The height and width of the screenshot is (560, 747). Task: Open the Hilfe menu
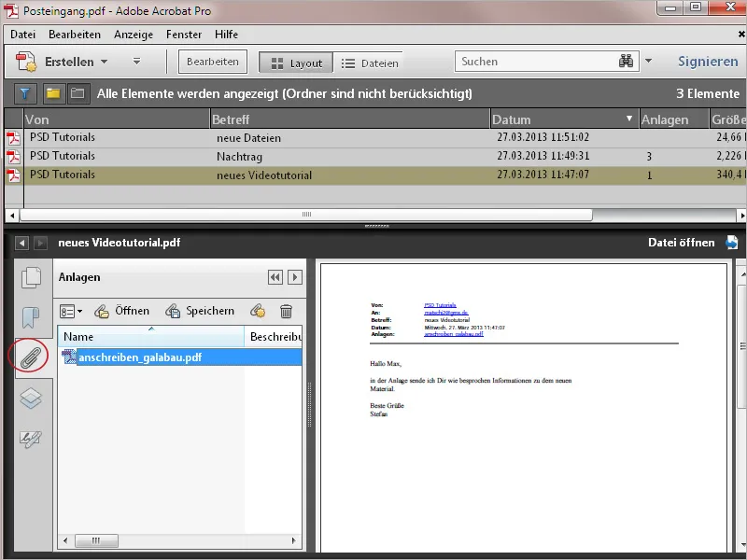pos(226,35)
